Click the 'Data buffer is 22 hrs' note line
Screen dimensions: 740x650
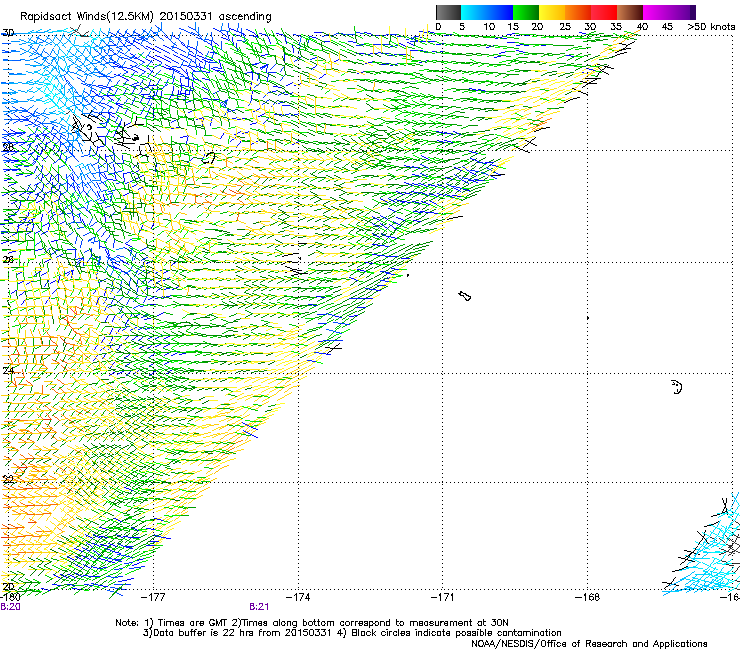tap(352, 633)
